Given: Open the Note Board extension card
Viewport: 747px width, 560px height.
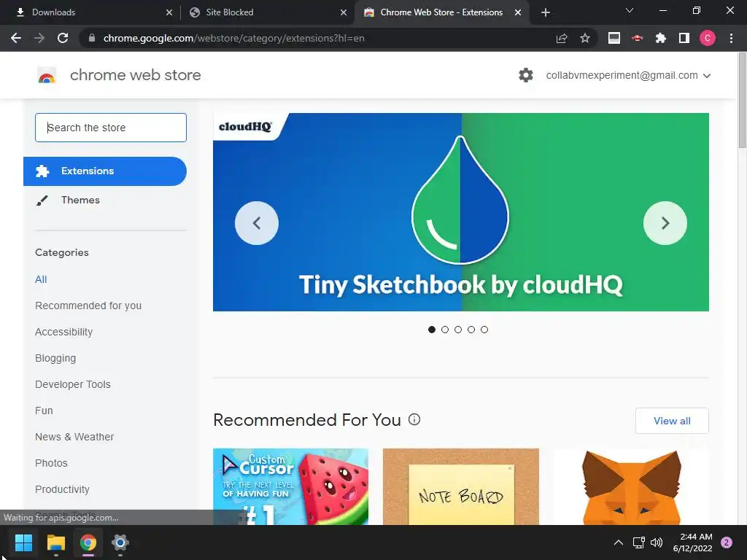Looking at the screenshot, I should point(461,486).
